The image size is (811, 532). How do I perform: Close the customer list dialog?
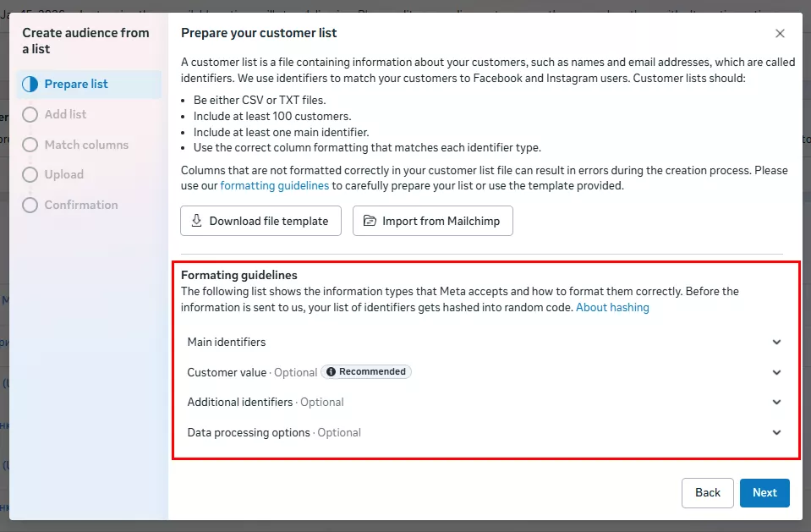coord(780,34)
